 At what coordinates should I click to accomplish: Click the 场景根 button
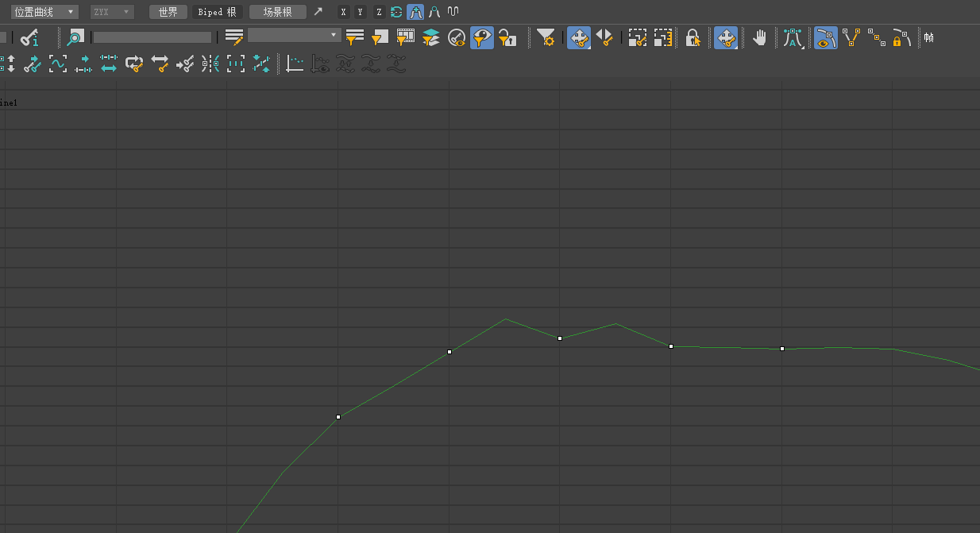277,12
